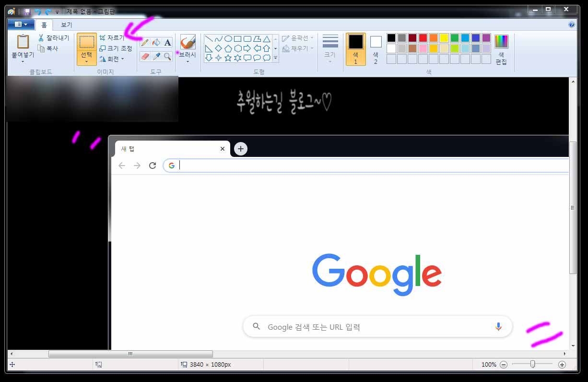Click the 브러시 brush icon
The height and width of the screenshot is (382, 588).
click(188, 42)
